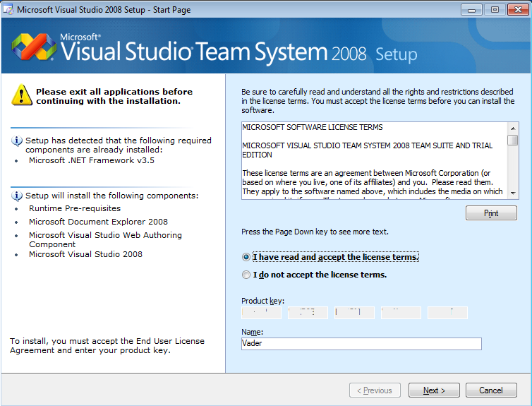Click 'Runtime Pre-requisites' list item
This screenshot has height=406, width=532.
point(75,208)
